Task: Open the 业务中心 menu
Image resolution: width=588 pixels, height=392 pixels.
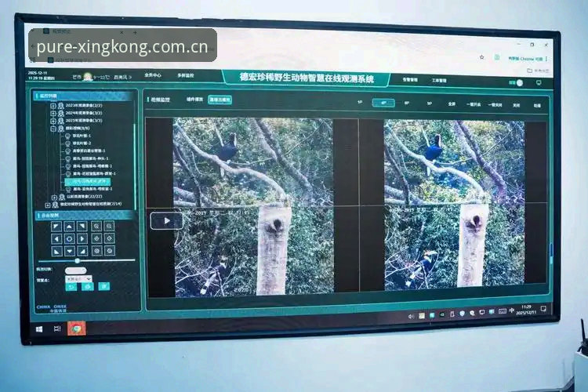Action: point(153,75)
